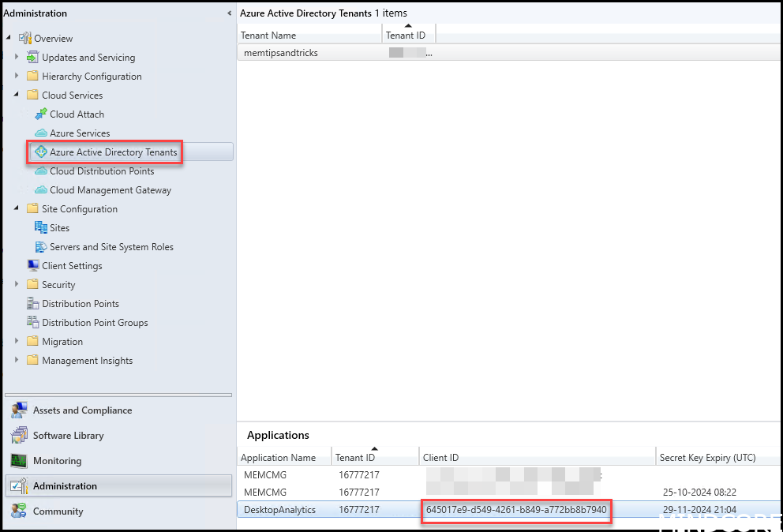
Task: Sort applications by Tenant ID header
Action: tap(375, 457)
